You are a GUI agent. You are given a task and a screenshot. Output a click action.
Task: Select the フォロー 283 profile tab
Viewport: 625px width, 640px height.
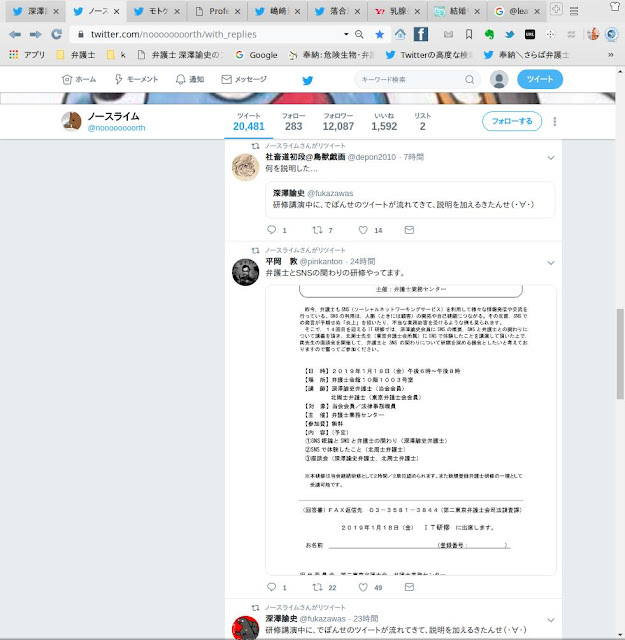(x=294, y=122)
